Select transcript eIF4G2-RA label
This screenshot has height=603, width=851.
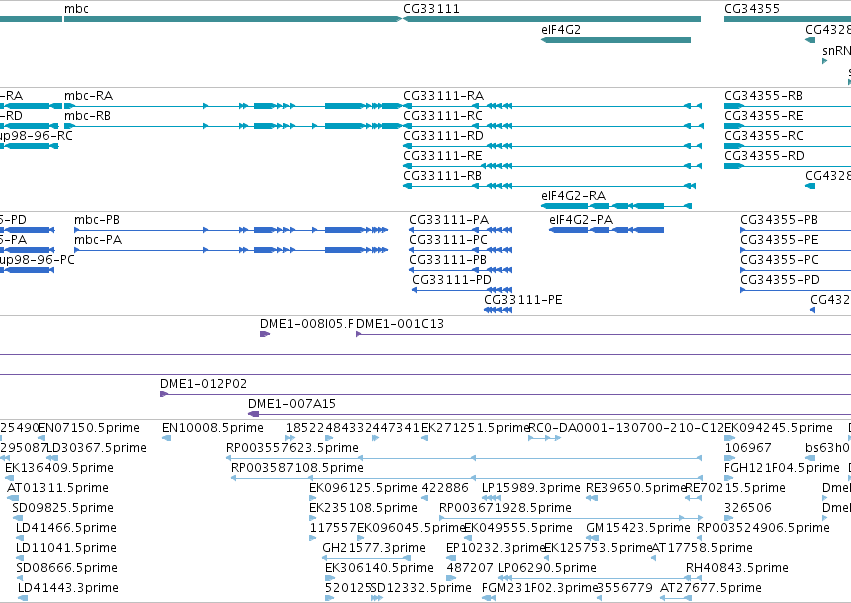point(574,196)
